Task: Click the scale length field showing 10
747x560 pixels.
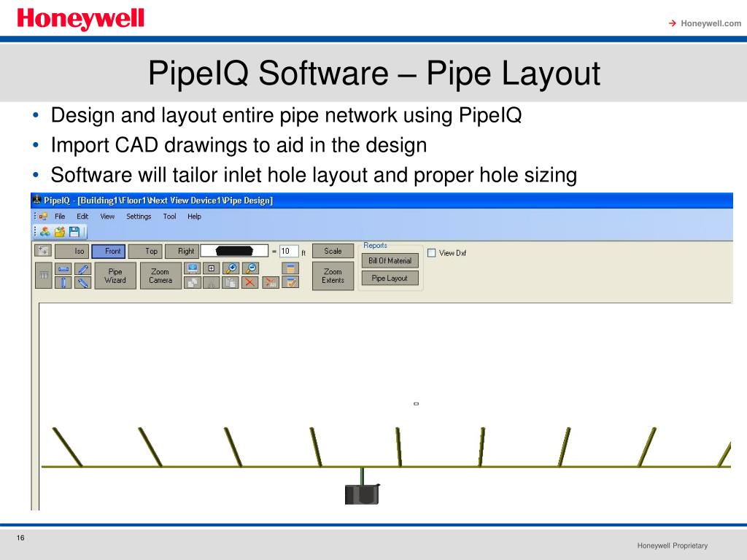Action: click(289, 251)
